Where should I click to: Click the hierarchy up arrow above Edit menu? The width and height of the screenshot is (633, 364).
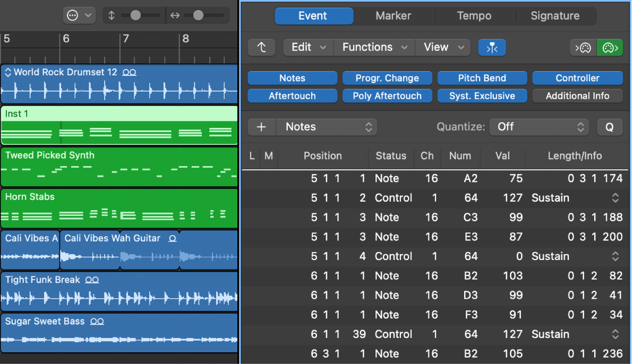point(260,47)
